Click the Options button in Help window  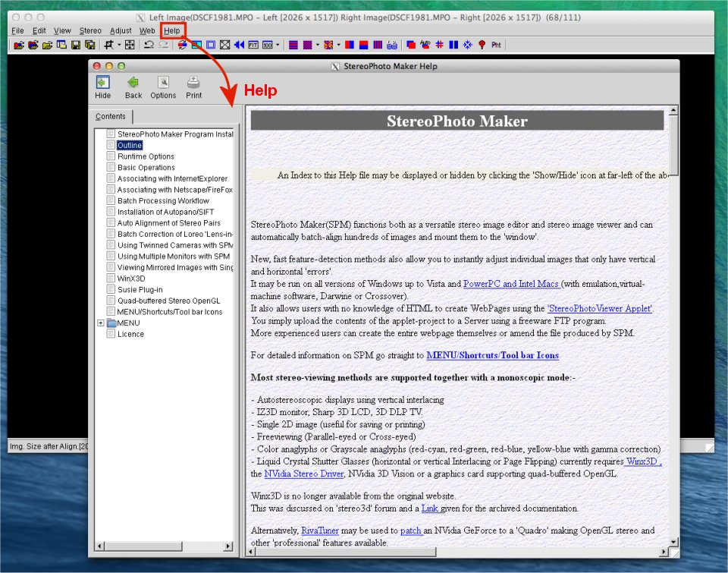point(163,87)
